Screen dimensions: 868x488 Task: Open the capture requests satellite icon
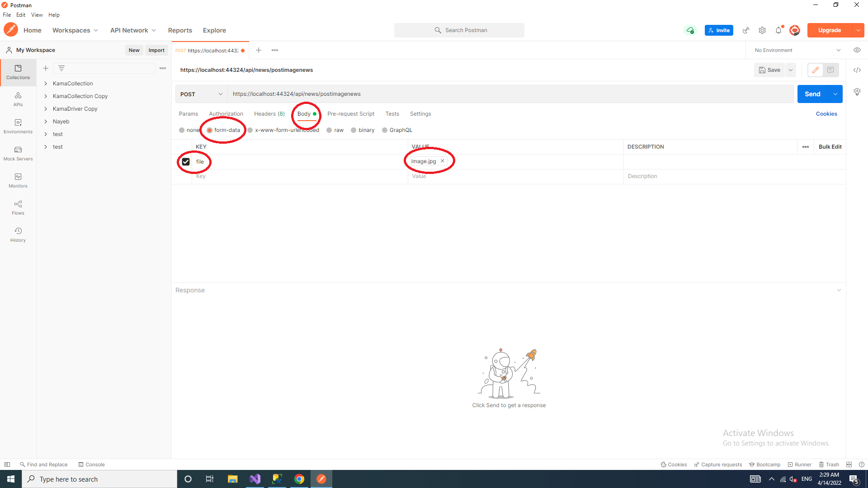tap(746, 30)
